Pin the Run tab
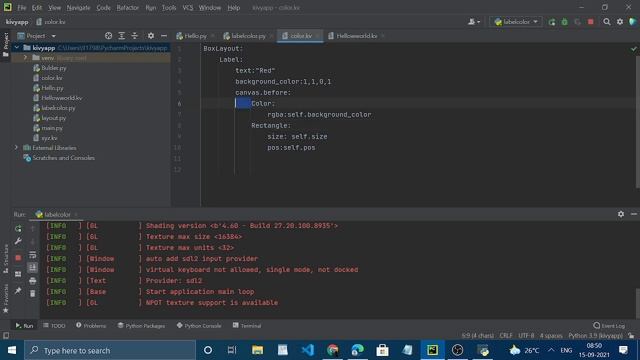This screenshot has width=640, height=360. coord(18,291)
